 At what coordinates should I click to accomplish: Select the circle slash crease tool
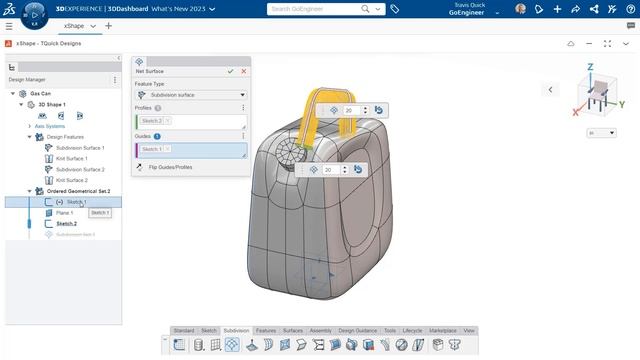pyautogui.click(x=402, y=345)
